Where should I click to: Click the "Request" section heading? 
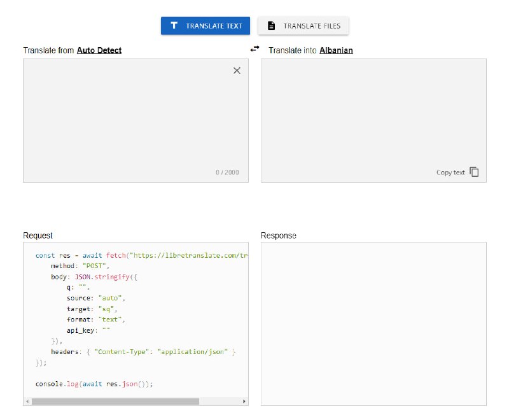(38, 235)
